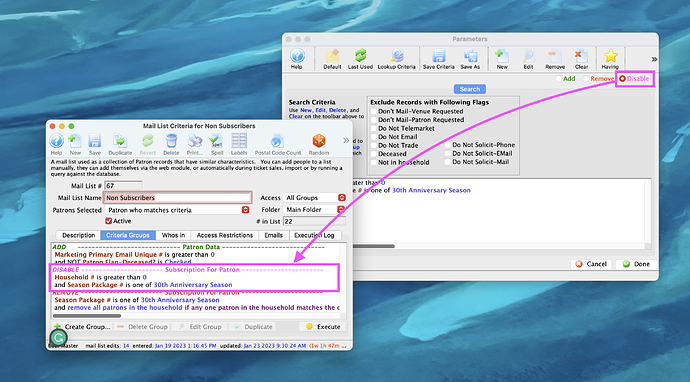Switch to Criteria Groups tab
This screenshot has width=690, height=382.
tap(128, 235)
